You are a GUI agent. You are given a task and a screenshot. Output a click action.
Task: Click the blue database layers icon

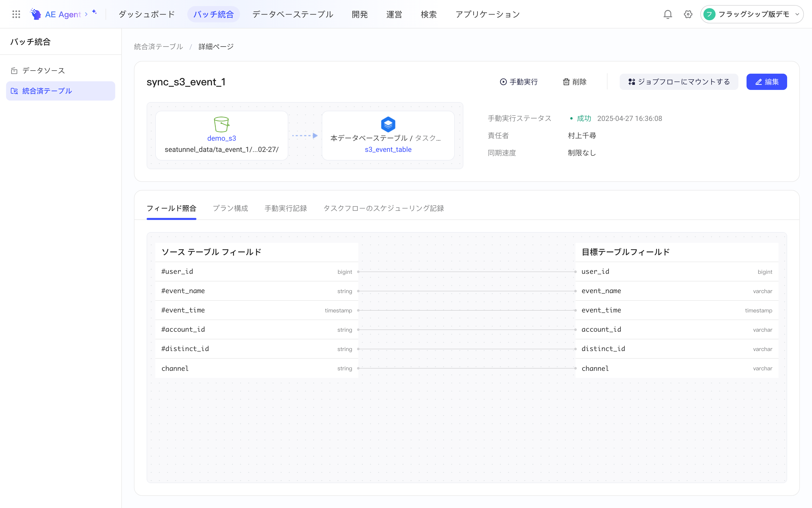[x=388, y=124]
